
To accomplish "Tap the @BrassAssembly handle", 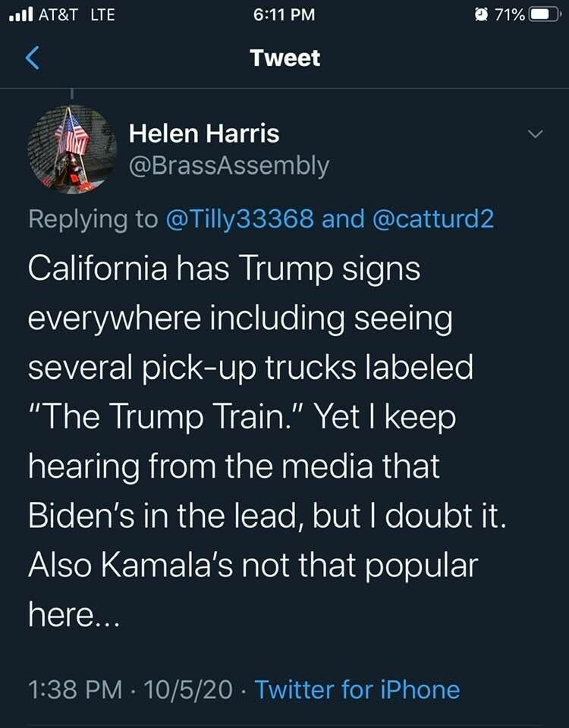I will (x=229, y=165).
